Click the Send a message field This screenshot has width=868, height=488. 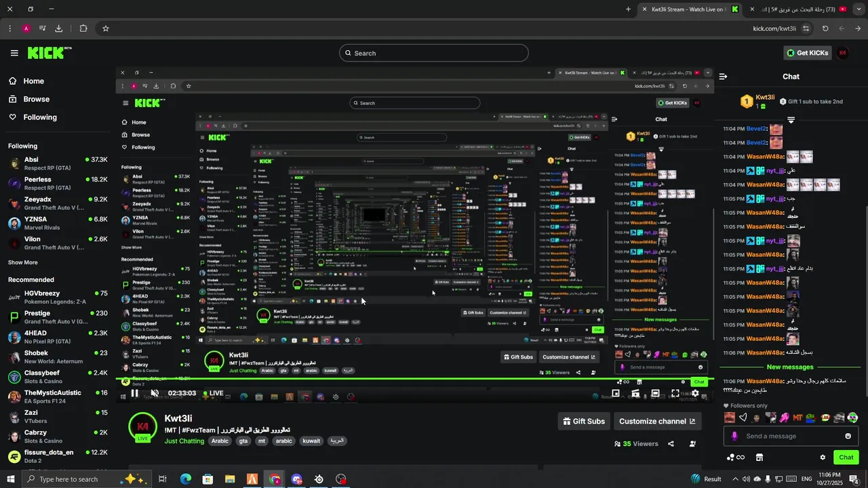(791, 436)
